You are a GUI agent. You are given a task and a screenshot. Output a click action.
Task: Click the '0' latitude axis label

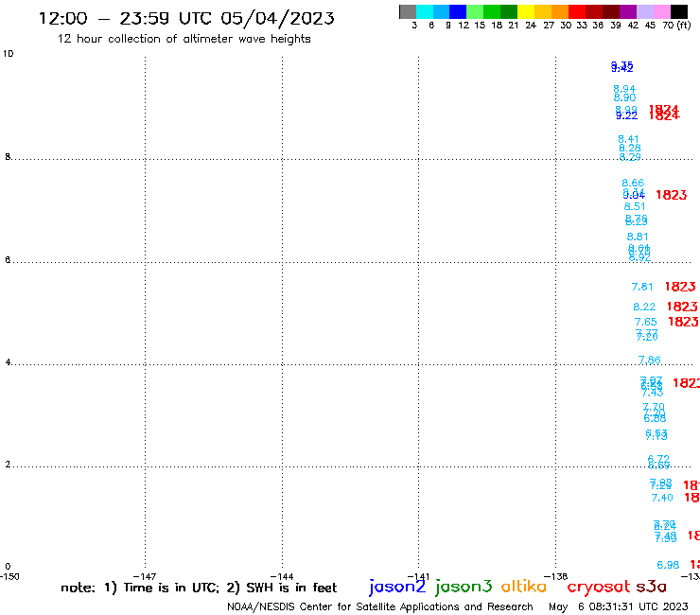(8, 567)
